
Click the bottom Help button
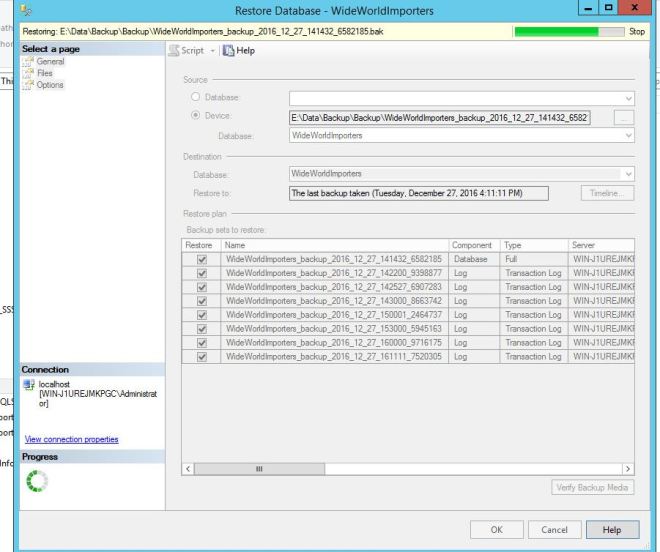pyautogui.click(x=612, y=530)
